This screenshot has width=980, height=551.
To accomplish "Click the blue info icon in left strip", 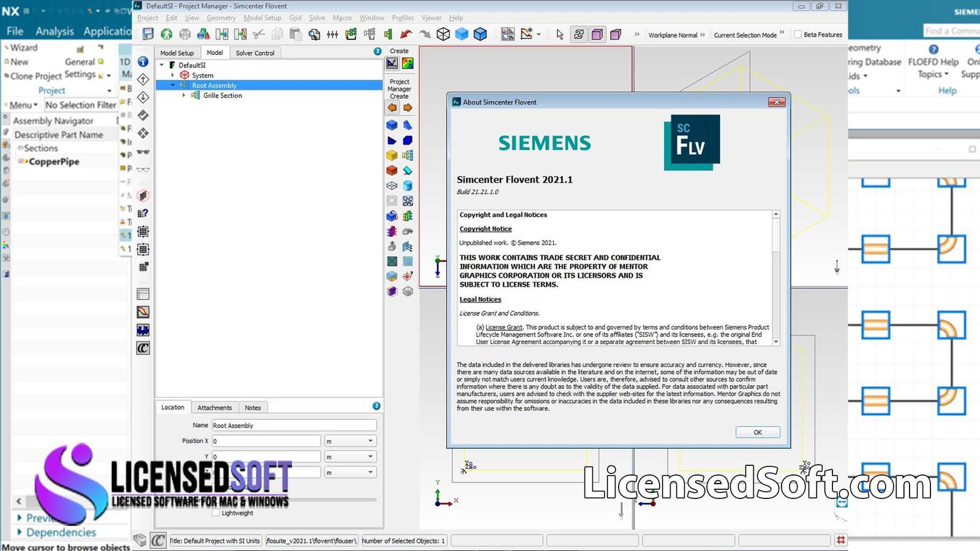I will click(143, 61).
